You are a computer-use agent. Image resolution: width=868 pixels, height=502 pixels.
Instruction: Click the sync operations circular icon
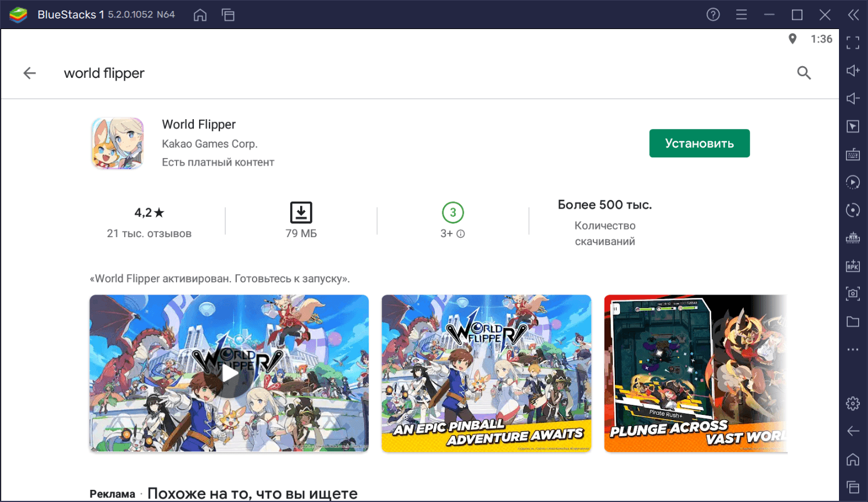853,210
